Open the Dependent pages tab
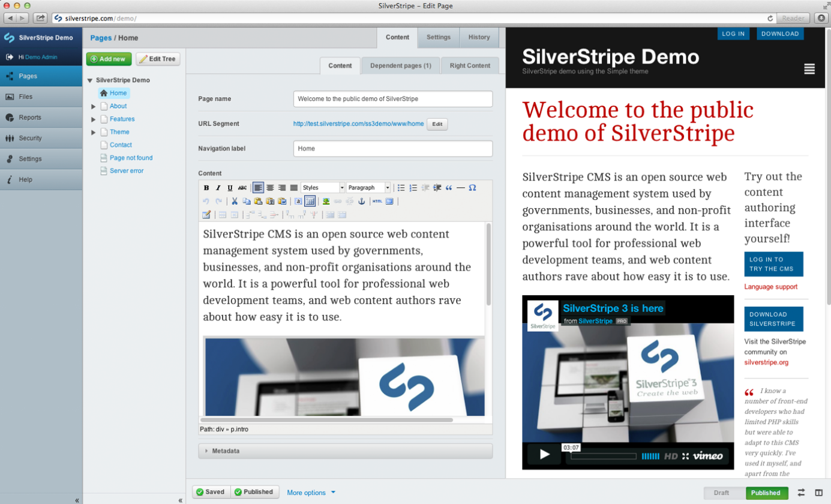This screenshot has width=831, height=504. click(x=400, y=65)
